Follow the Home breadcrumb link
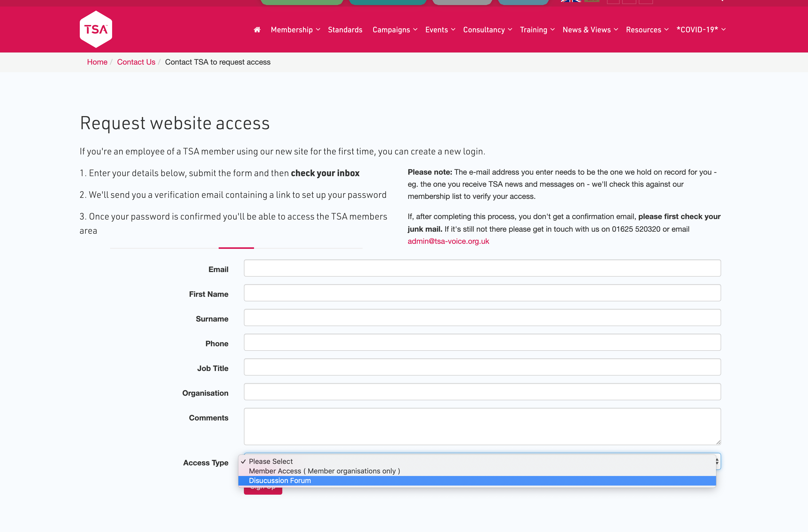808x532 pixels. (97, 62)
